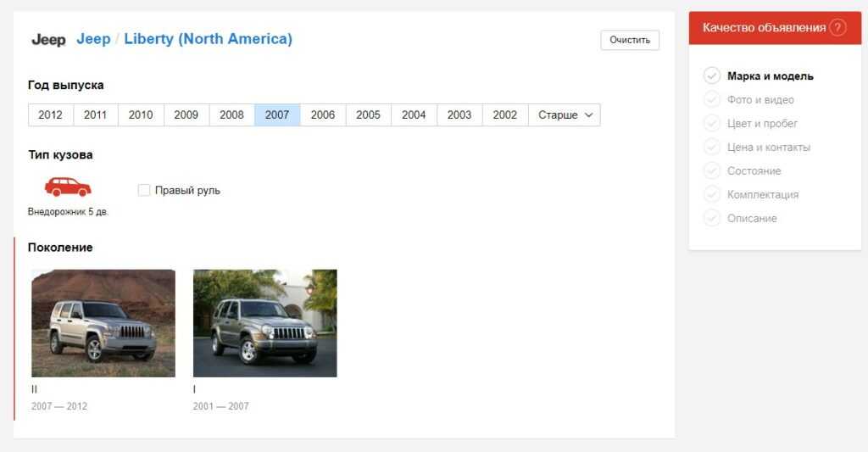Select generation II thumbnail (2007–2012)
Image resolution: width=868 pixels, height=452 pixels.
pyautogui.click(x=103, y=323)
